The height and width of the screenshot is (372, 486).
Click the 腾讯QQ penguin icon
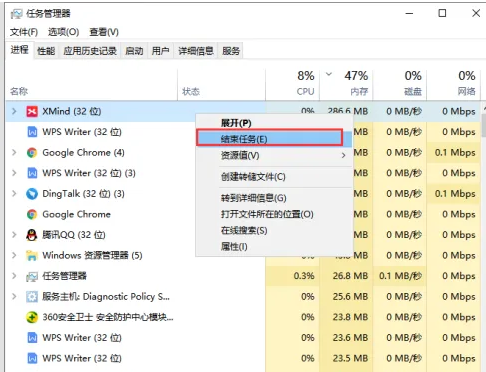pyautogui.click(x=32, y=235)
